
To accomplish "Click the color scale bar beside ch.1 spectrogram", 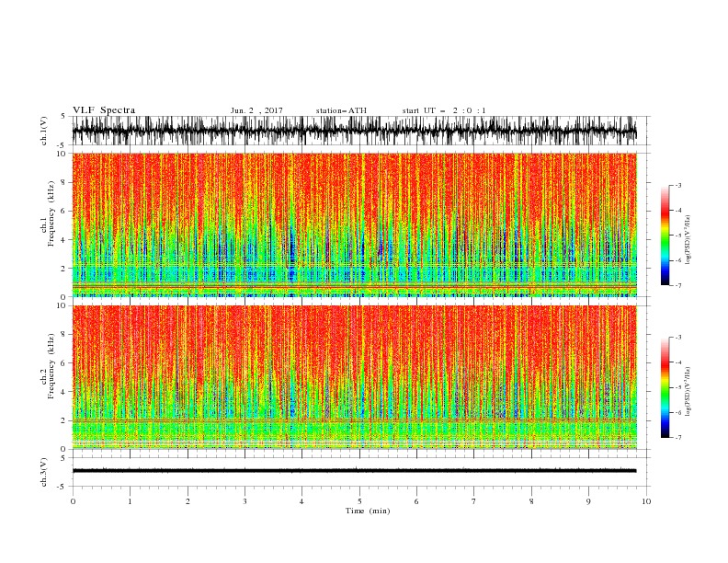I will pos(665,236).
